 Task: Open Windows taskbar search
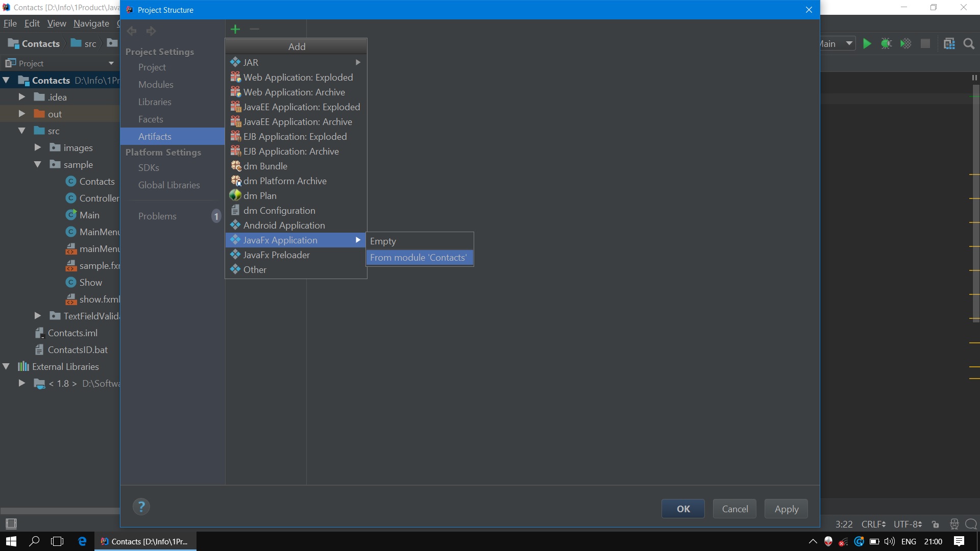[x=34, y=541]
